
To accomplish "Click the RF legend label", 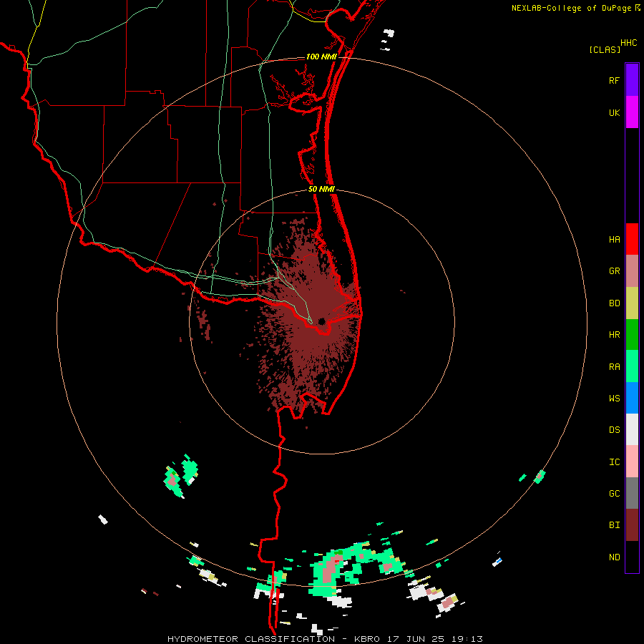I will click(614, 81).
